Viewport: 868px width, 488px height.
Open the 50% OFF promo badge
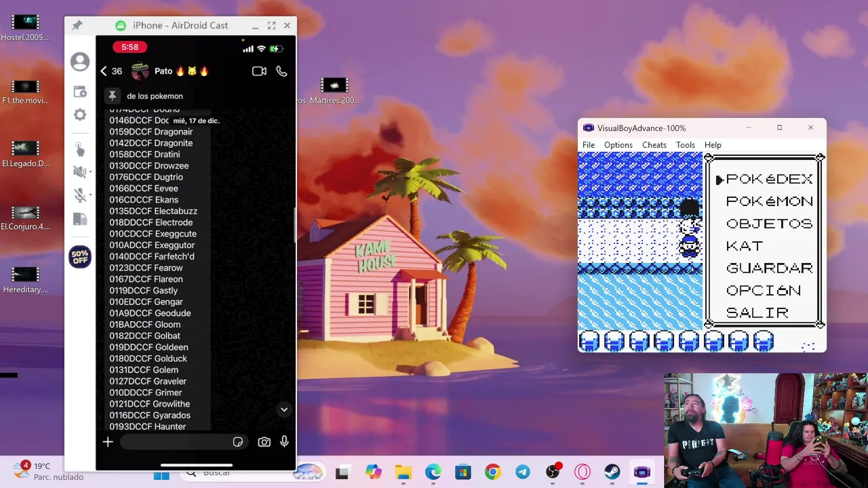tap(80, 257)
